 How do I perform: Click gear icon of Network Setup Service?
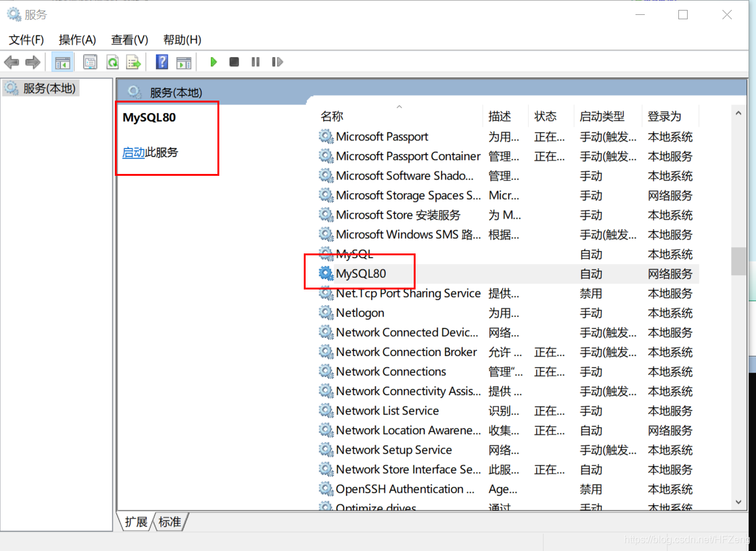click(x=326, y=450)
